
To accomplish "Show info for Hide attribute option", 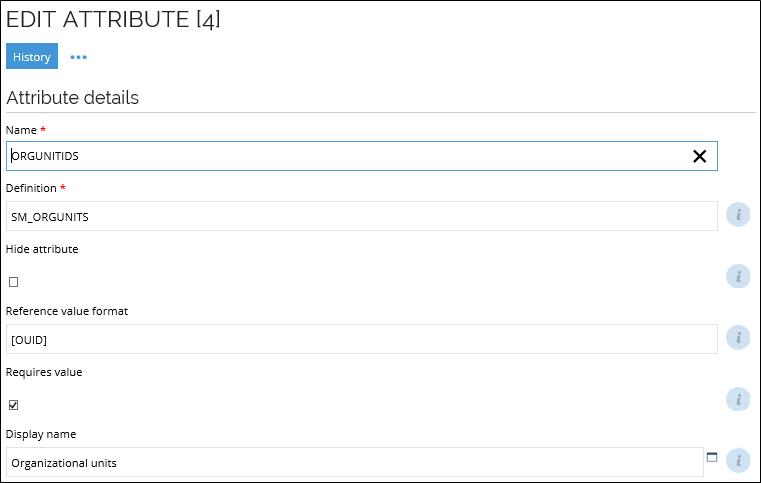I will click(x=738, y=276).
